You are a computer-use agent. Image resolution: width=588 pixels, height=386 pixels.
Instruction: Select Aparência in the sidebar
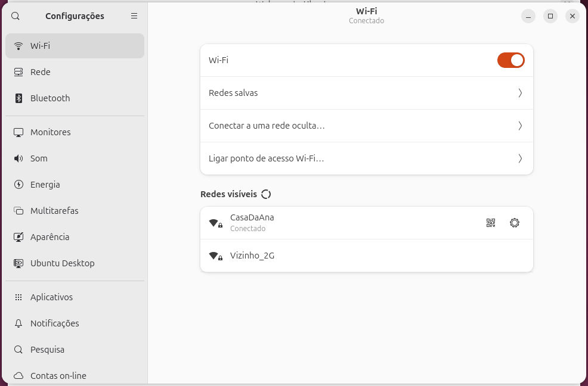point(75,237)
